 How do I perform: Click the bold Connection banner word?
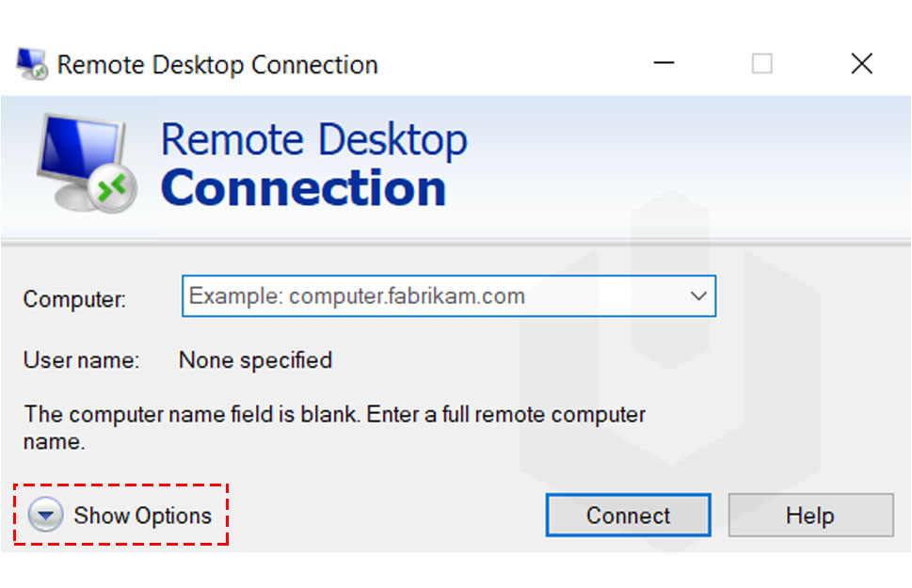(x=304, y=188)
